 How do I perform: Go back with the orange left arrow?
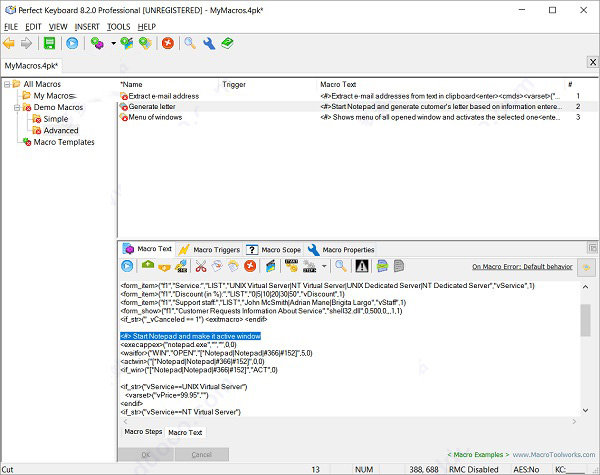[9, 44]
